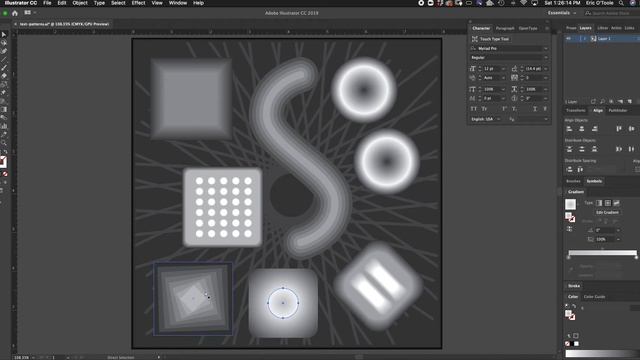The width and height of the screenshot is (640, 360).
Task: Toggle Superscript in Character panel
Action: pos(504,109)
